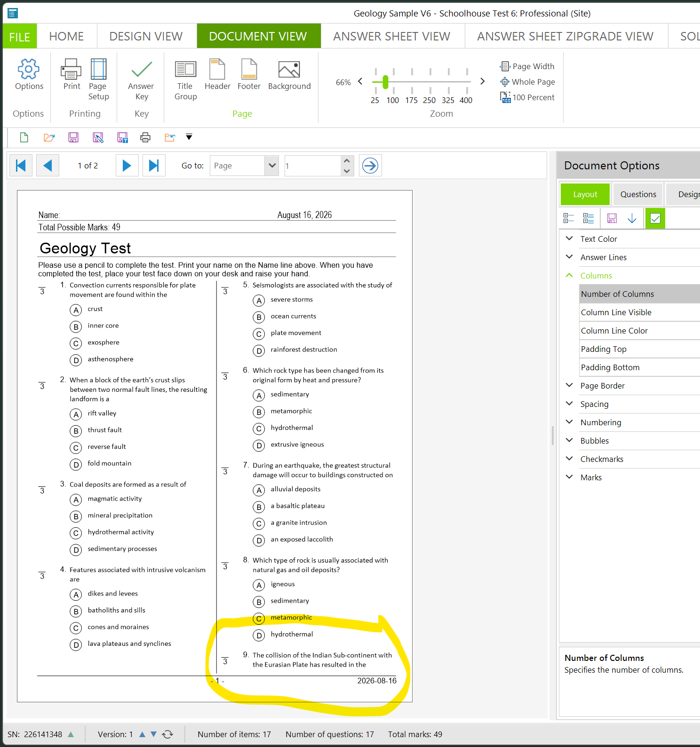Toggle the green checkmark in Document Options toolbar

tap(655, 218)
